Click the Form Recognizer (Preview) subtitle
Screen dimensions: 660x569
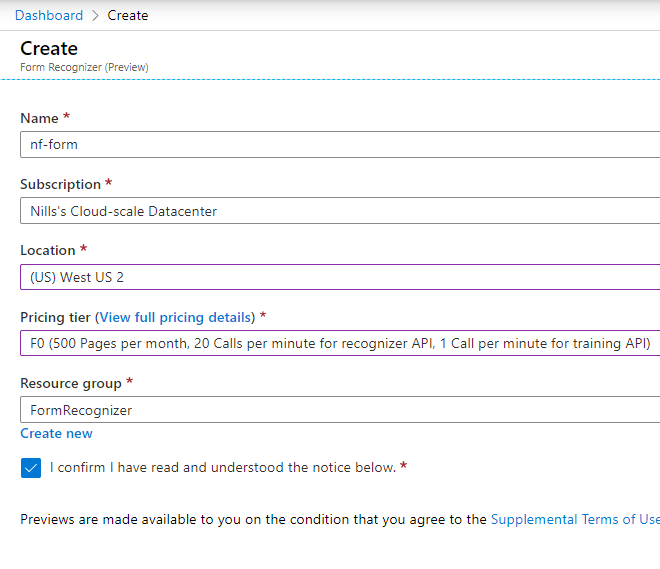(84, 67)
